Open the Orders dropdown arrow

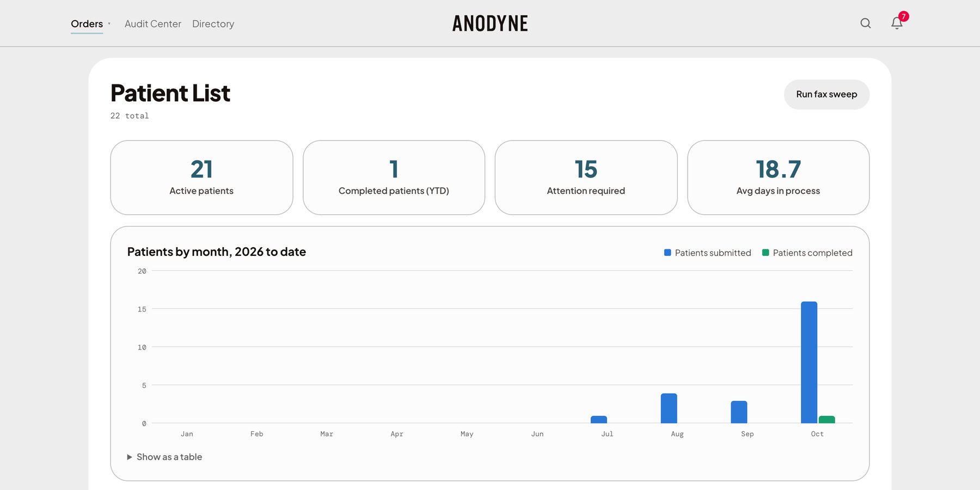109,23
